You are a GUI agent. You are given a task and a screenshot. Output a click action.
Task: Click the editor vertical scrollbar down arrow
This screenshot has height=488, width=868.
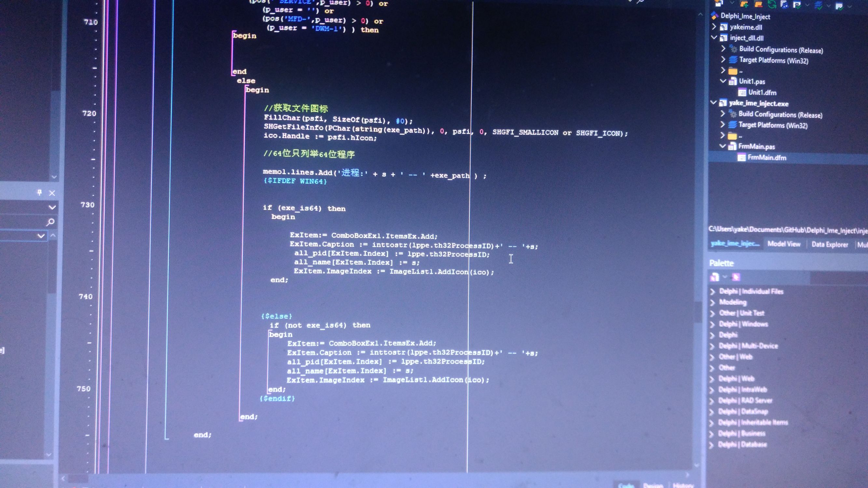696,465
